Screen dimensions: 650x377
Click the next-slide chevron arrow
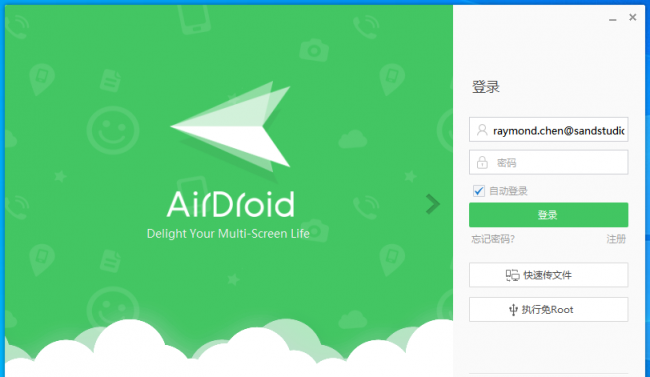click(432, 204)
